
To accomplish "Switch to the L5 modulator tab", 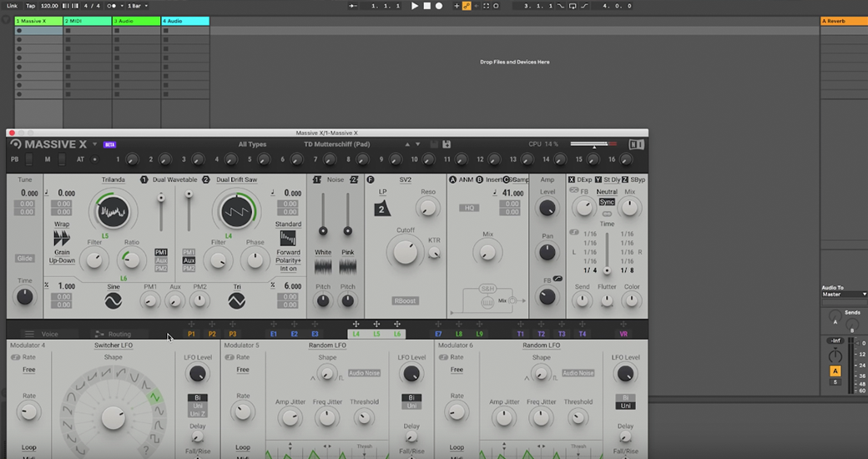I will click(376, 334).
